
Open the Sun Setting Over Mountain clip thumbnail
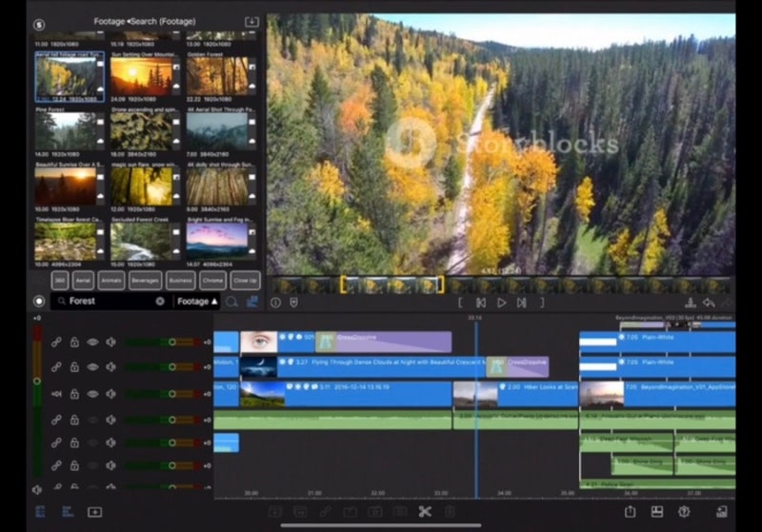(141, 77)
